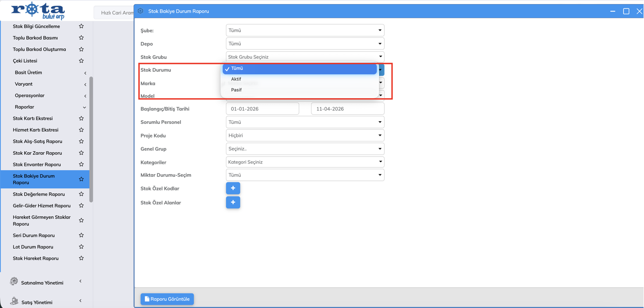Toggle star beside Stok Envanter Raporu
The height and width of the screenshot is (308, 644).
(81, 165)
